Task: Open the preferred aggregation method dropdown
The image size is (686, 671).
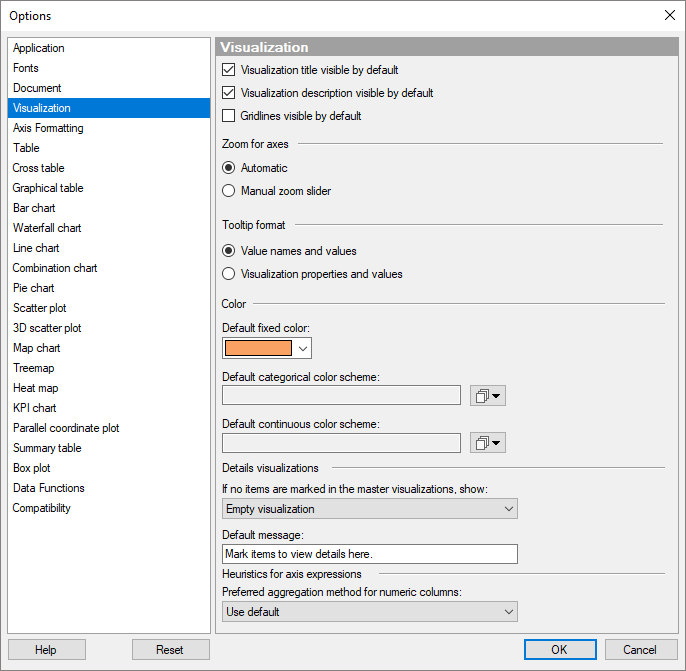Action: tap(369, 612)
